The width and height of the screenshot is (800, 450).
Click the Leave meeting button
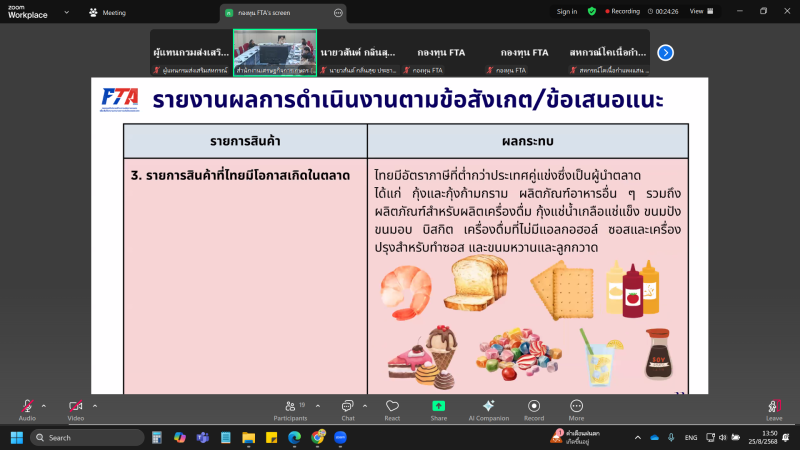[x=773, y=408]
